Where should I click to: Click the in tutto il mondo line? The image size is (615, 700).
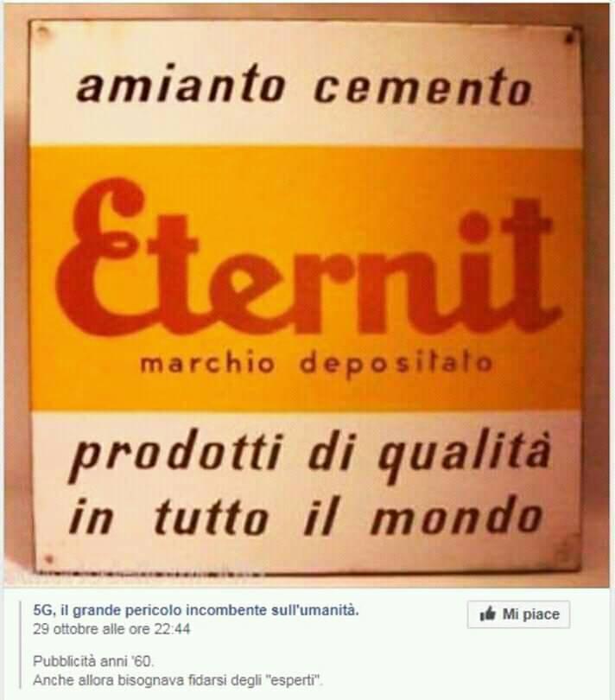point(306,517)
